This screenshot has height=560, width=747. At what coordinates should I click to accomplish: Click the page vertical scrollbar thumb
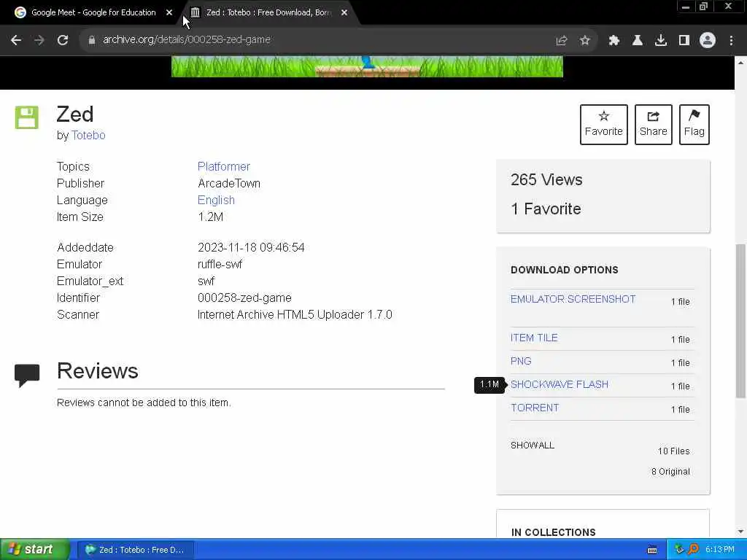coord(740,321)
